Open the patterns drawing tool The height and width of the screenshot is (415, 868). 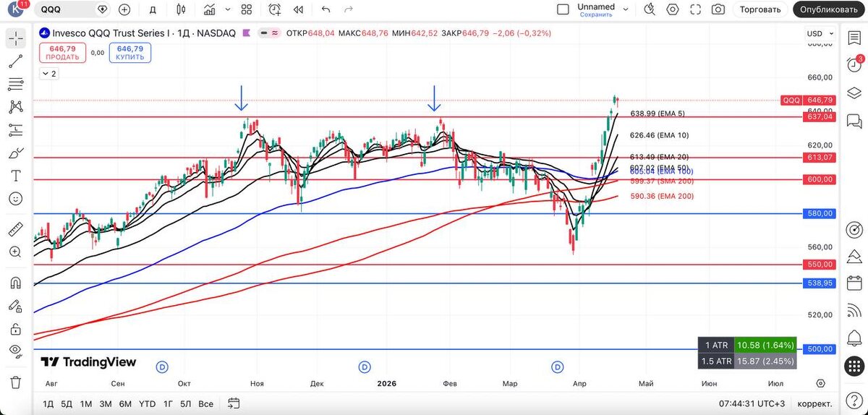point(16,107)
